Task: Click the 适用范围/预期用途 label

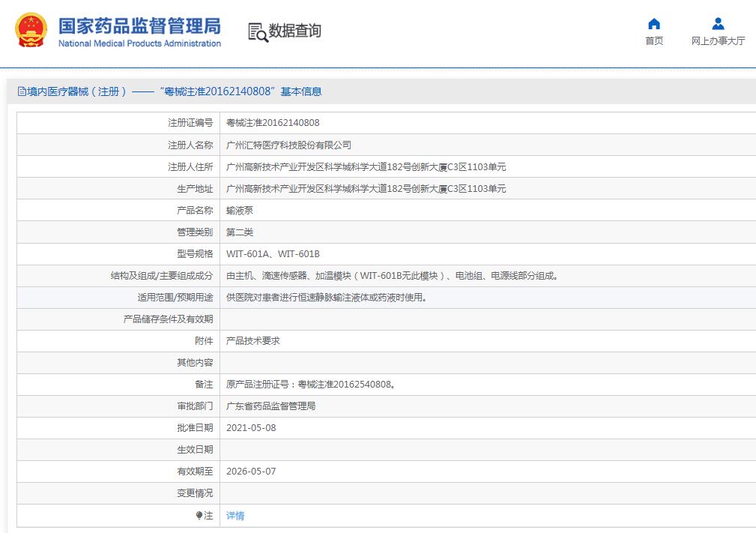Action: click(175, 298)
